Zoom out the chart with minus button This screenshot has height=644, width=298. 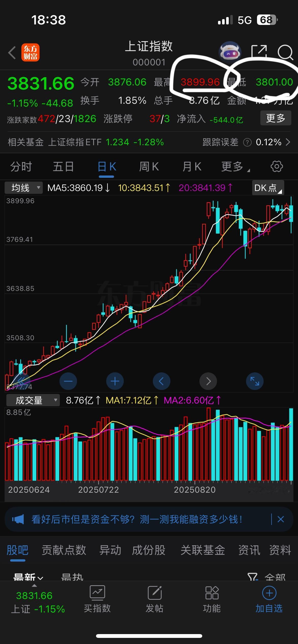68,381
